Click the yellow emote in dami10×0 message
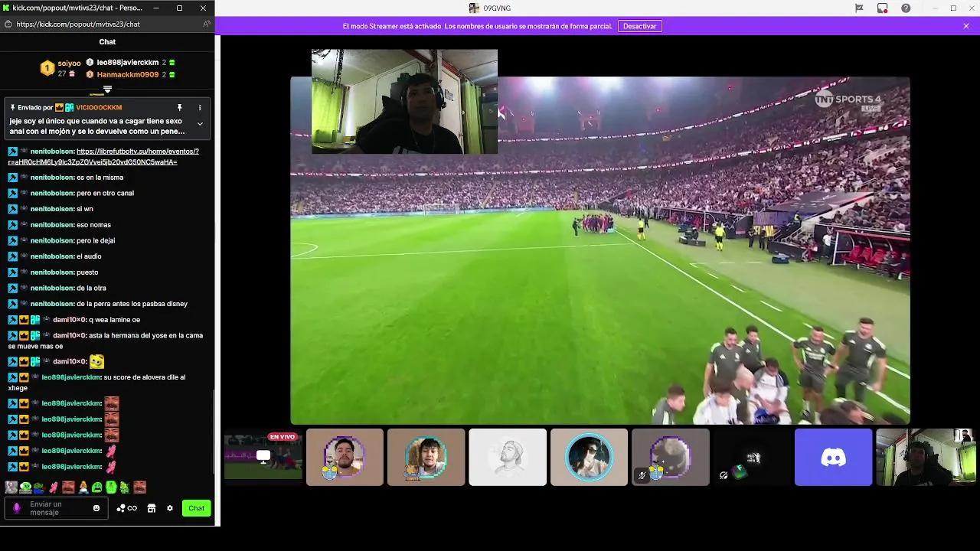This screenshot has width=980, height=551. click(x=96, y=361)
